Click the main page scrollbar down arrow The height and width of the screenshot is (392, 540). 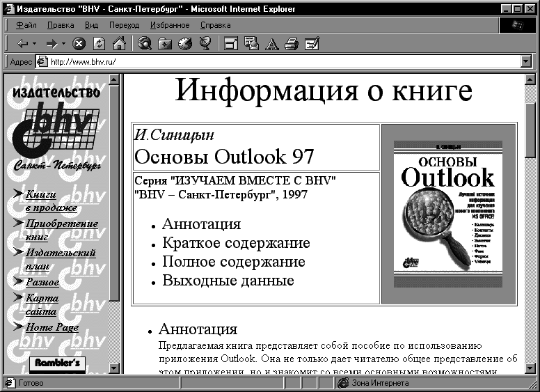[530, 368]
